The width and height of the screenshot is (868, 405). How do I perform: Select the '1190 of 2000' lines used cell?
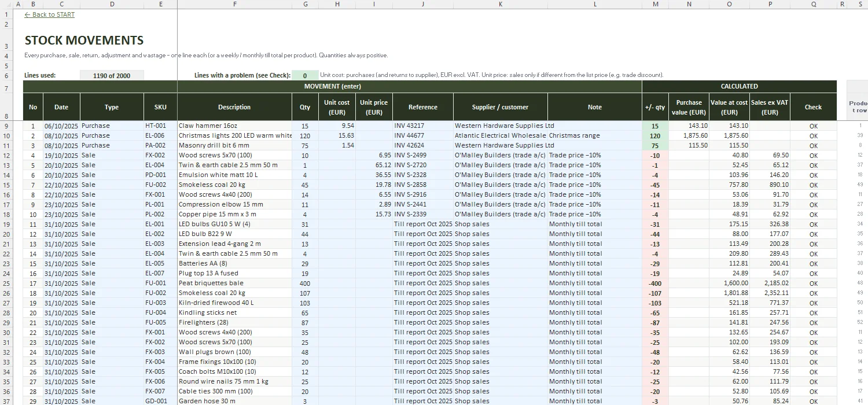point(112,75)
